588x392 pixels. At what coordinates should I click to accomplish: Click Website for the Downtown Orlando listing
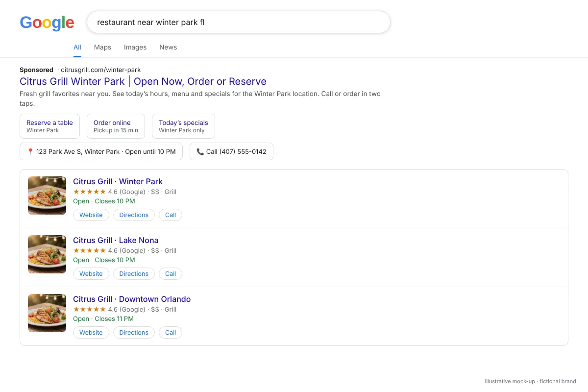pyautogui.click(x=91, y=332)
